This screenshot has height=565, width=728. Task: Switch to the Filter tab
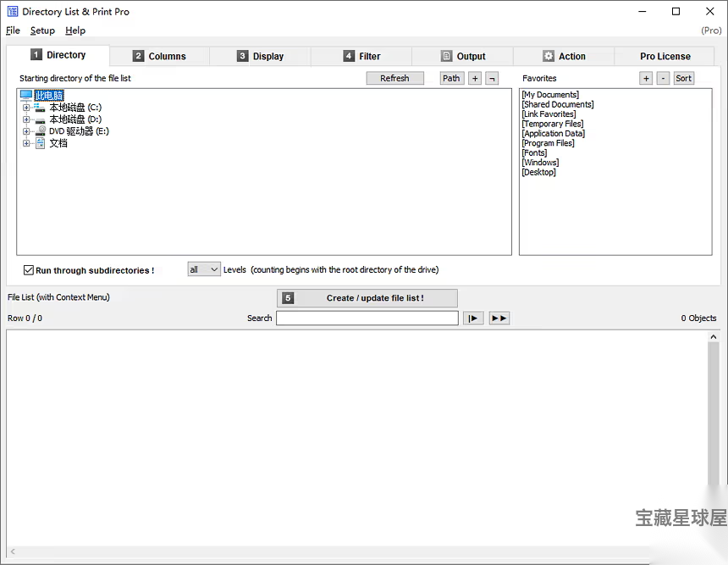tap(361, 56)
